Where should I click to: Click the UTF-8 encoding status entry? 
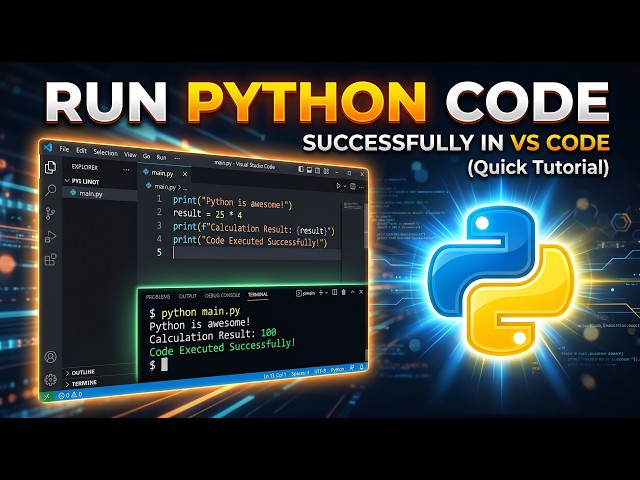(320, 371)
